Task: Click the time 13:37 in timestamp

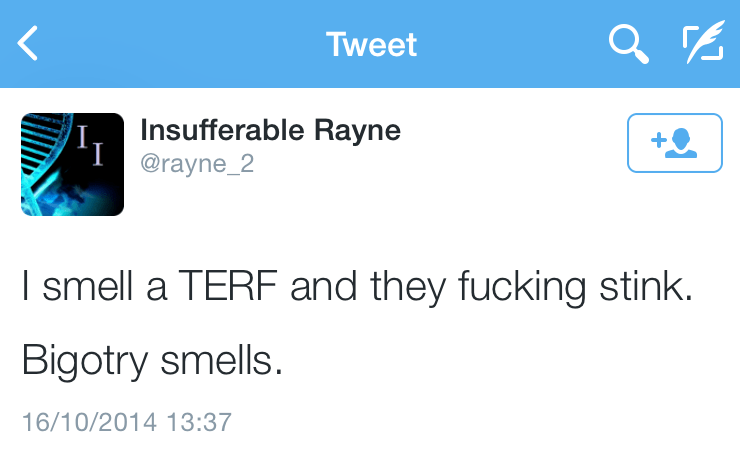Action: [x=199, y=421]
